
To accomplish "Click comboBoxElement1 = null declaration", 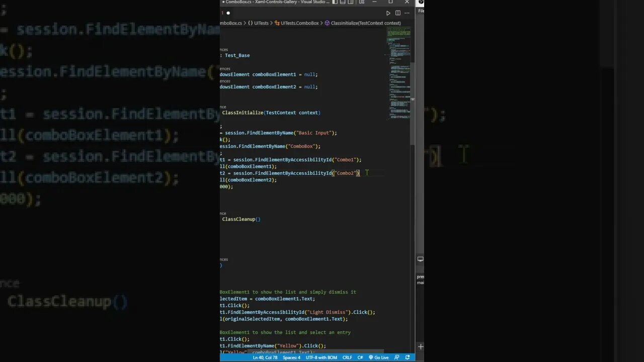I will click(269, 74).
